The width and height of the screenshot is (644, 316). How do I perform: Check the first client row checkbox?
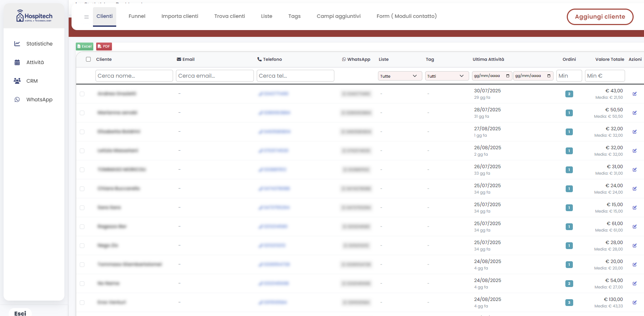[x=82, y=94]
